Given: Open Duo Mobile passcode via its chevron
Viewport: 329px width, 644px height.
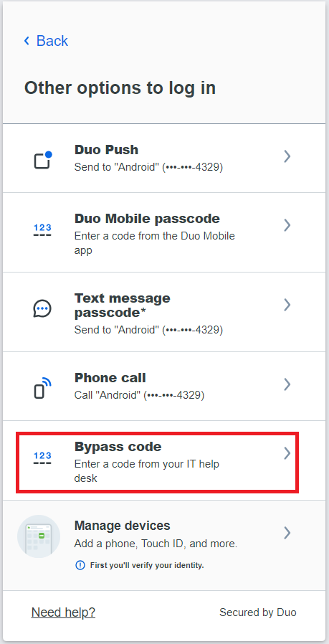Looking at the screenshot, I should [287, 225].
